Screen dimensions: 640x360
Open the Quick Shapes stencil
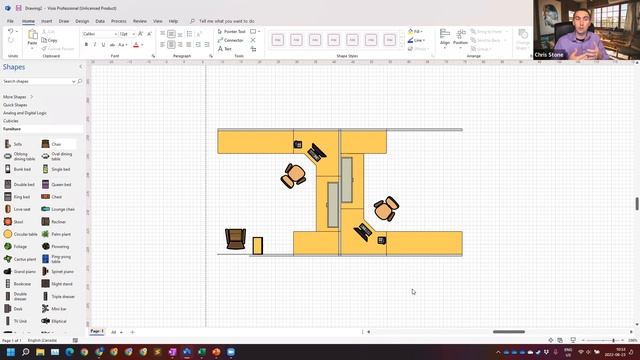[x=15, y=105]
